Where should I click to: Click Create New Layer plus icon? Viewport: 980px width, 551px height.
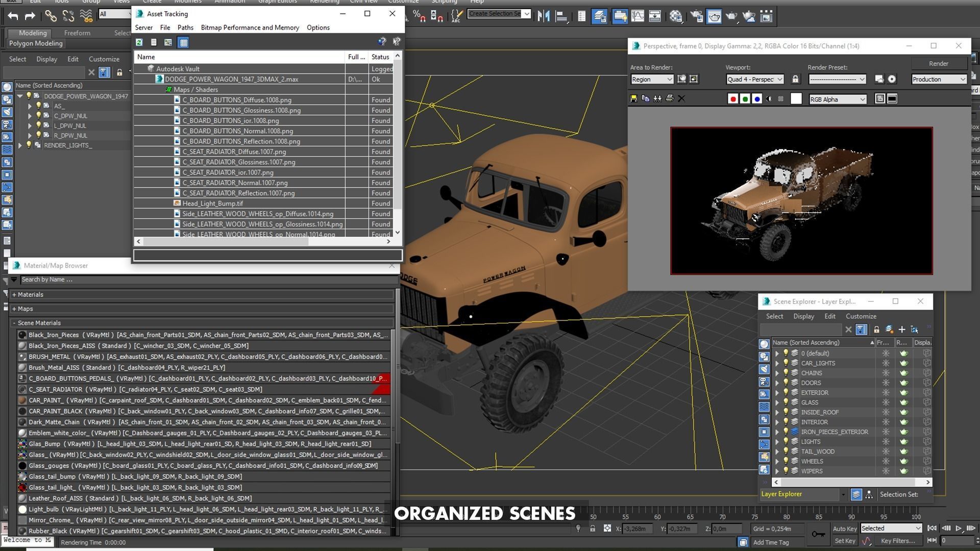click(902, 330)
